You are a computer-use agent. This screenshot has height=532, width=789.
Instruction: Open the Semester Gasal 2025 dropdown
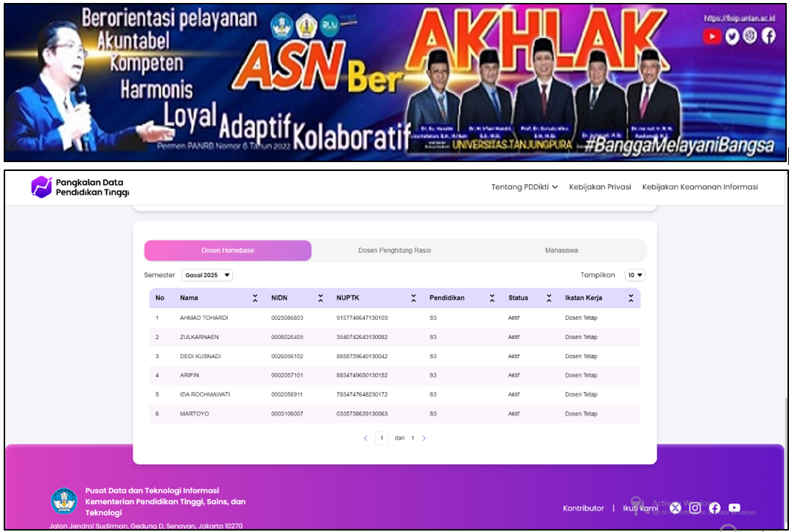(x=207, y=276)
